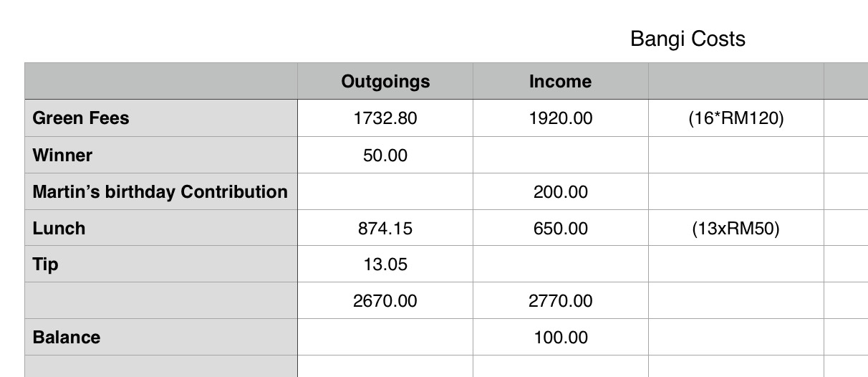Viewport: 868px width, 377px height.
Task: Click the 200.00 contribution income cell
Action: pyautogui.click(x=560, y=191)
